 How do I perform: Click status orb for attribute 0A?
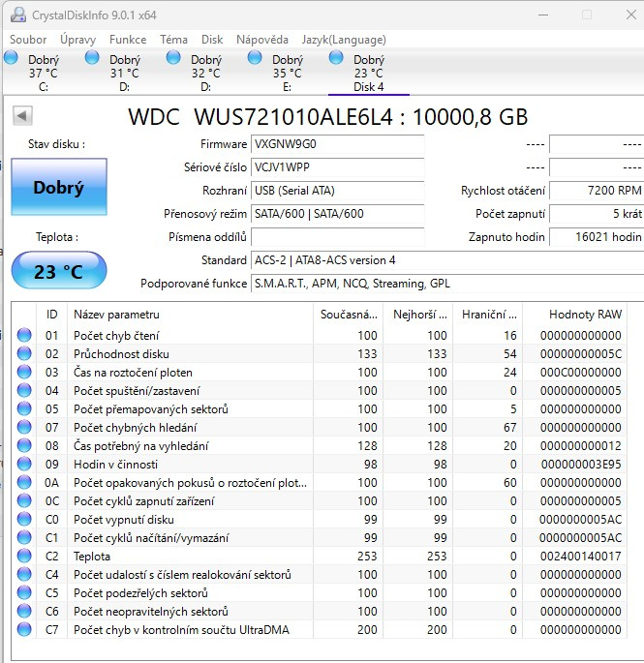click(x=24, y=482)
